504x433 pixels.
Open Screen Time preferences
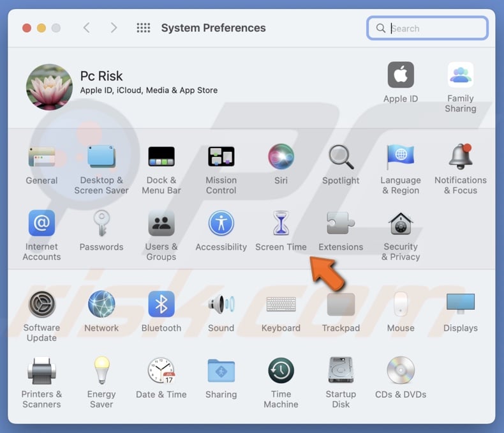pyautogui.click(x=281, y=225)
